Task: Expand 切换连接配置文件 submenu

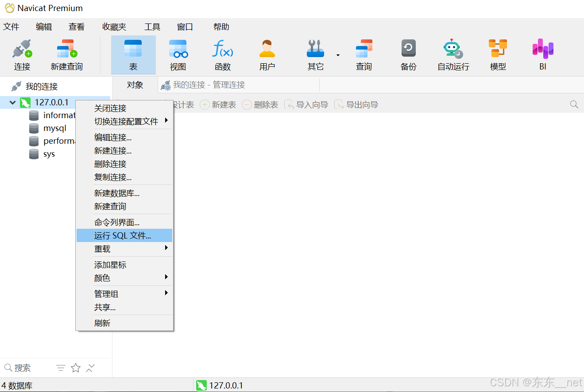Action: 124,122
